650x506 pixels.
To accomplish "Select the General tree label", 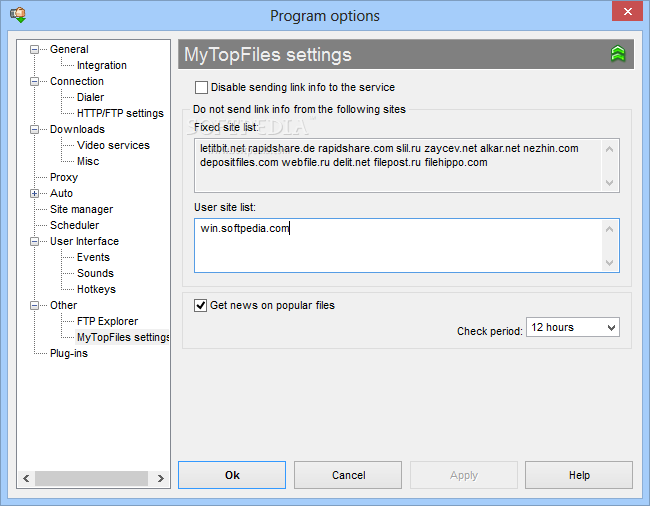I will (x=69, y=49).
